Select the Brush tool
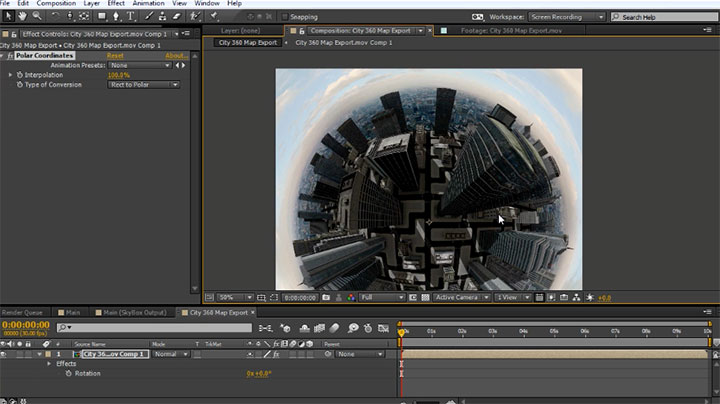 [x=149, y=17]
